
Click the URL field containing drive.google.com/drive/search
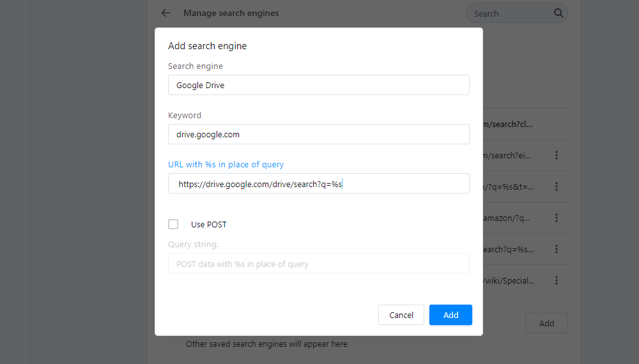tap(318, 183)
